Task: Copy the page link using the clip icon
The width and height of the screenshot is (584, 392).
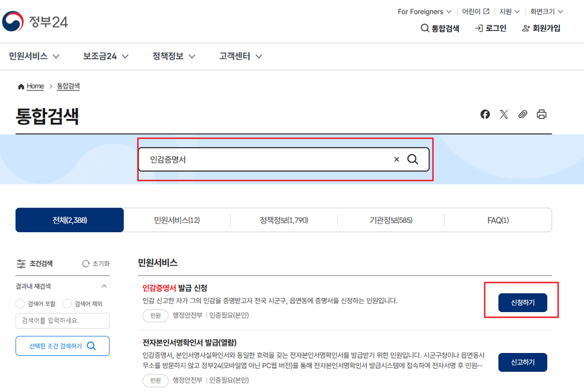Action: pyautogui.click(x=523, y=114)
